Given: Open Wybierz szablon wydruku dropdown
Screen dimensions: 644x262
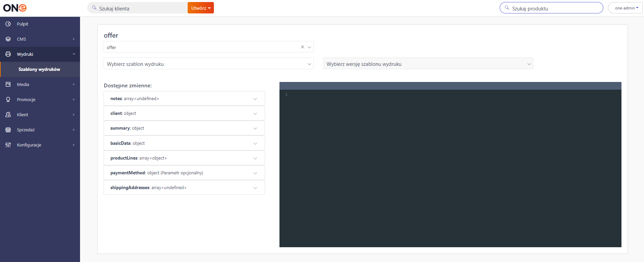Looking at the screenshot, I should coord(209,63).
